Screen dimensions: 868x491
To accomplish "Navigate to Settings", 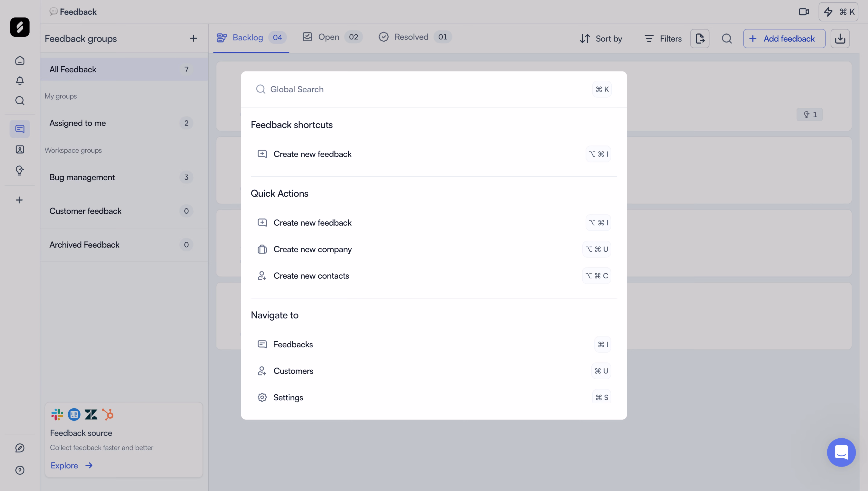I will pyautogui.click(x=434, y=397).
